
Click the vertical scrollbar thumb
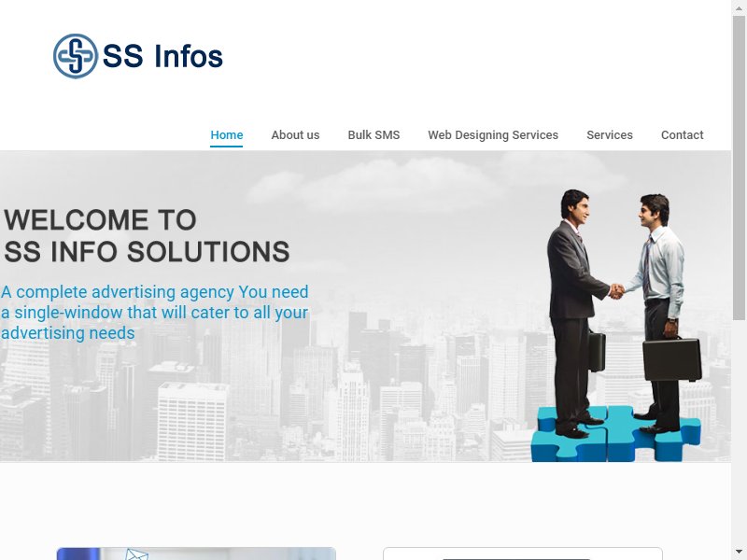coord(739,168)
